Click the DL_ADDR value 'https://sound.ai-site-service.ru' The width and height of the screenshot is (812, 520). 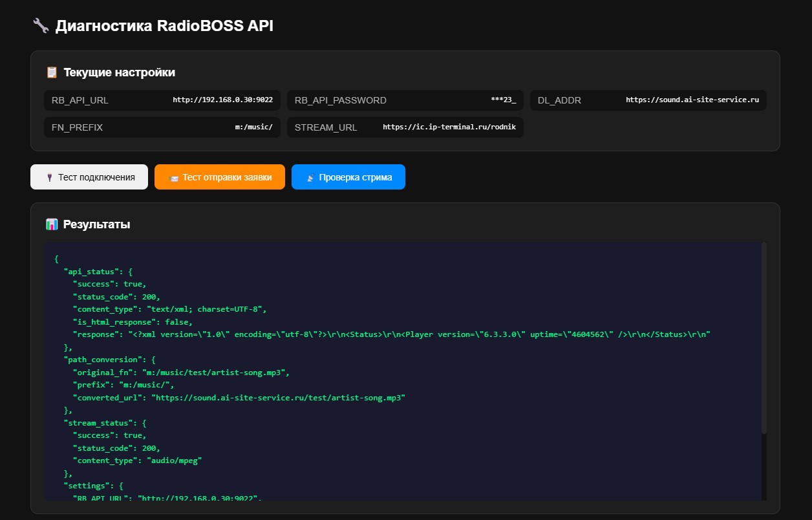coord(692,100)
